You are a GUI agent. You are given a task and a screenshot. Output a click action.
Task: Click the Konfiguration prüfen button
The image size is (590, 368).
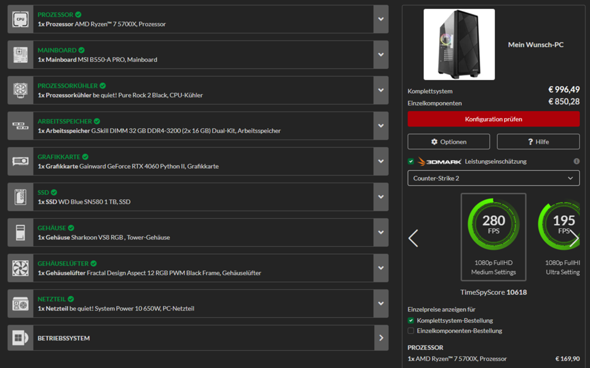tap(493, 119)
